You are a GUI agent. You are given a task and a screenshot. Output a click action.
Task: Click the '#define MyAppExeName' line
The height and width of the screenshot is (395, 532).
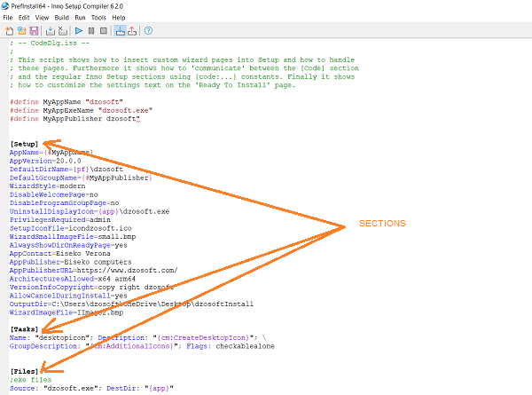point(81,110)
